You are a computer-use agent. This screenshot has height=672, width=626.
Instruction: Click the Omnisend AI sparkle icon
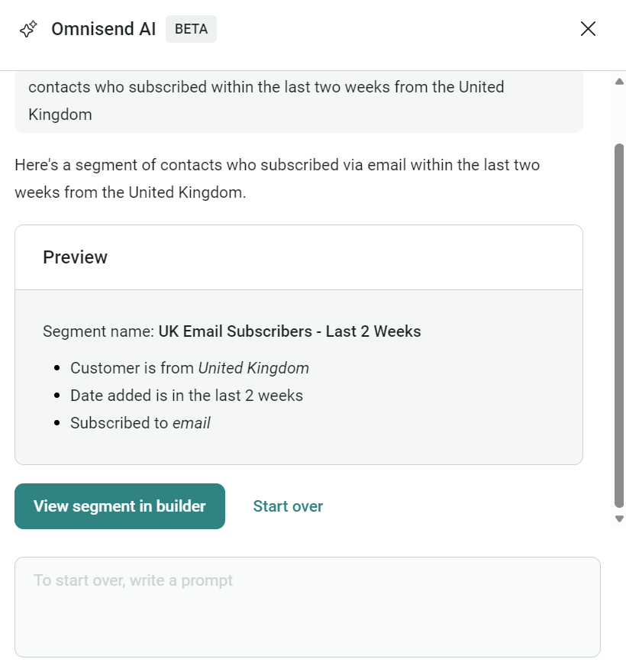coord(28,28)
